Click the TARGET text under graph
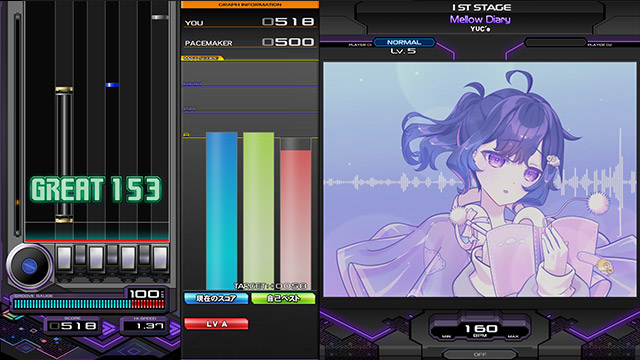This screenshot has height=360, width=640. pos(270,286)
